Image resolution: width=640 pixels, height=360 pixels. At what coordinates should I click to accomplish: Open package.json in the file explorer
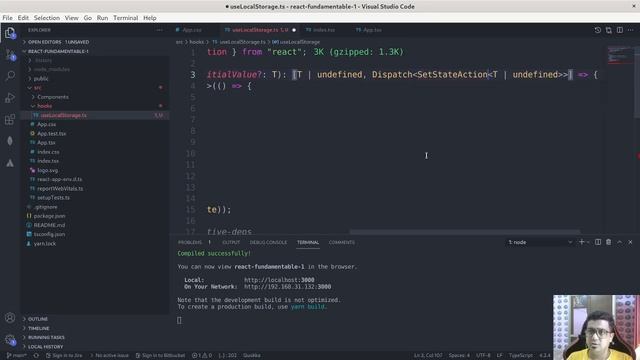49,216
